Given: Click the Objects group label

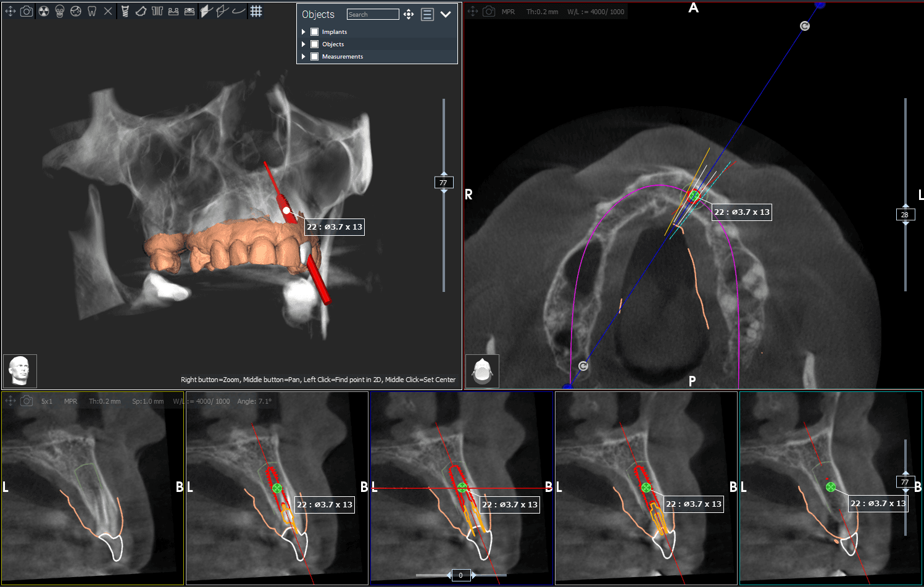Looking at the screenshot, I should (x=333, y=44).
